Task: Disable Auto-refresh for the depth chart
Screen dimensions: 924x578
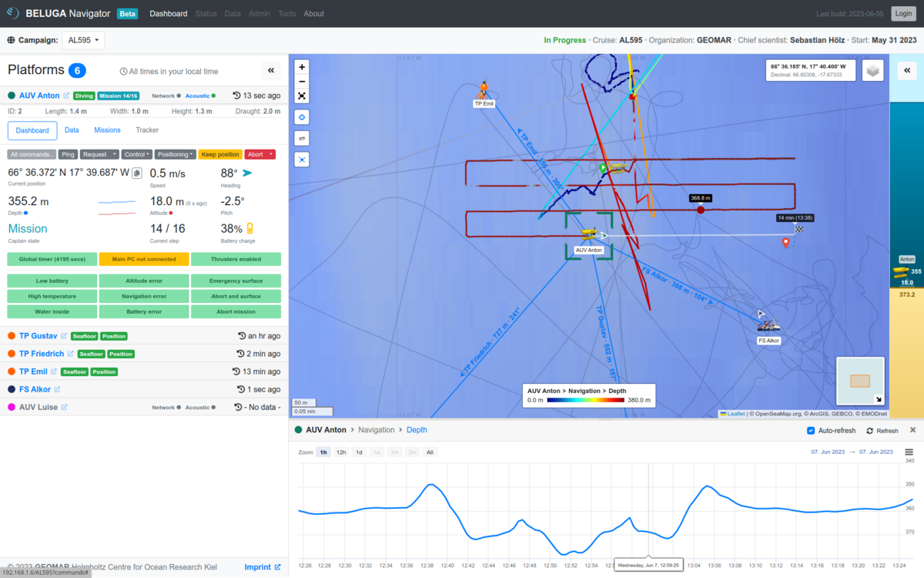Action: tap(811, 431)
